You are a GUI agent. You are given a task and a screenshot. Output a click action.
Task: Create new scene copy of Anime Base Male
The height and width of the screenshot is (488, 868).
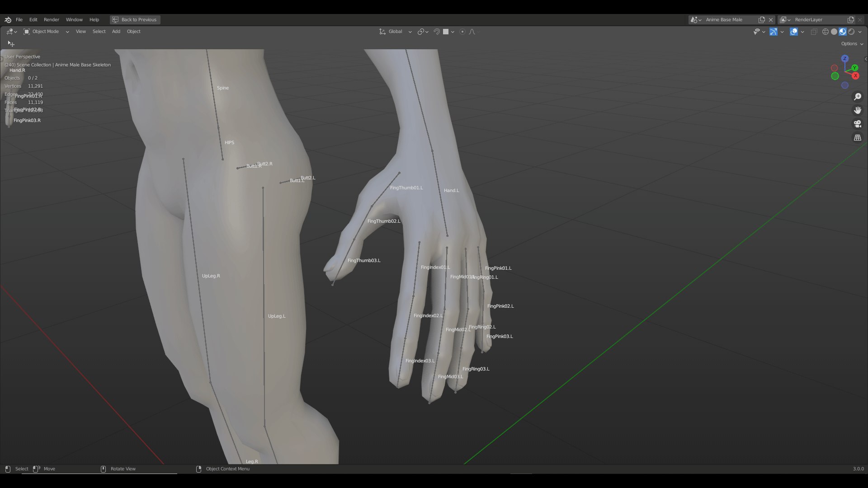click(762, 19)
